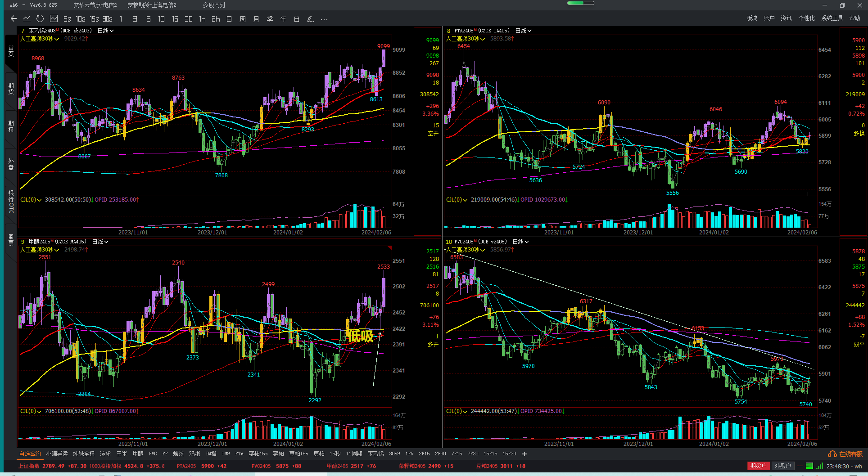Click the green connection status indicator

[x=809, y=466]
